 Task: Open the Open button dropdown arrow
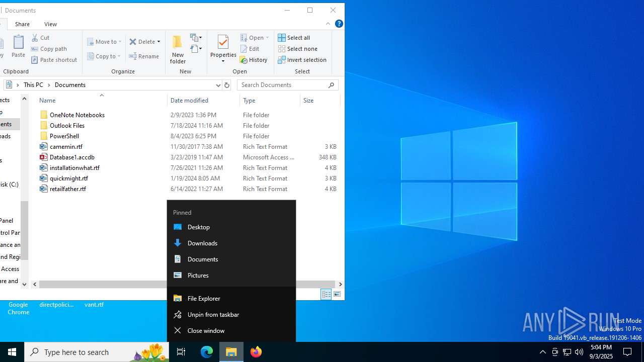(x=267, y=38)
